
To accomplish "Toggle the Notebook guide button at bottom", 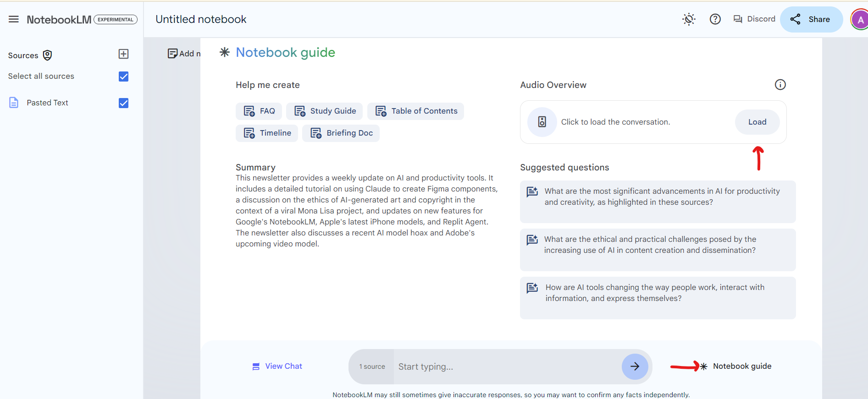I will click(x=735, y=366).
